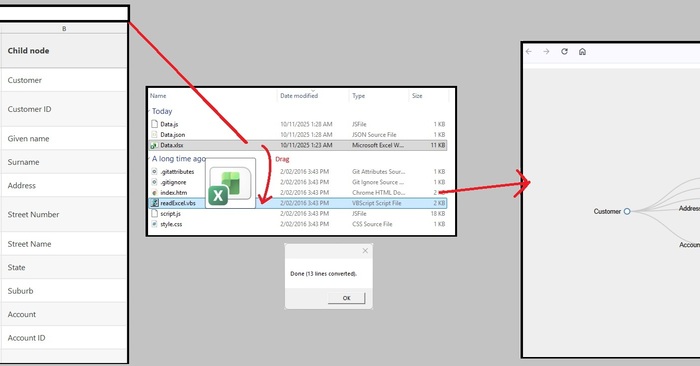Select the .gitattributes file name
700x366 pixels.
pyautogui.click(x=177, y=172)
